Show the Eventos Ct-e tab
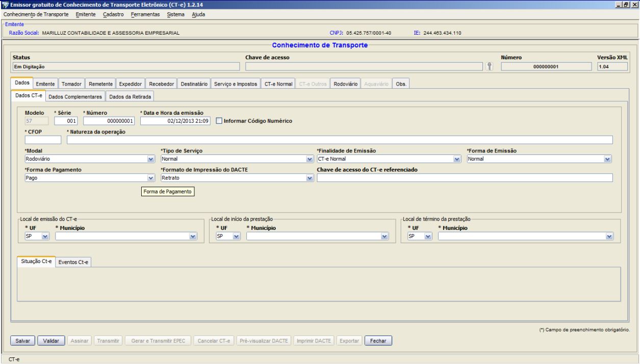This screenshot has height=364, width=640. point(73,262)
